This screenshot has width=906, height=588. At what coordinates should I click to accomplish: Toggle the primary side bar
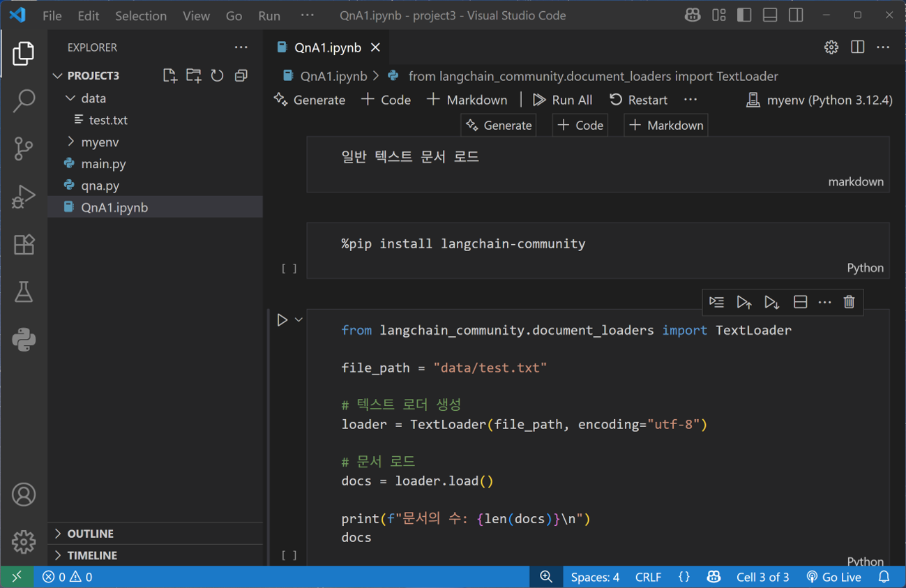click(x=744, y=15)
